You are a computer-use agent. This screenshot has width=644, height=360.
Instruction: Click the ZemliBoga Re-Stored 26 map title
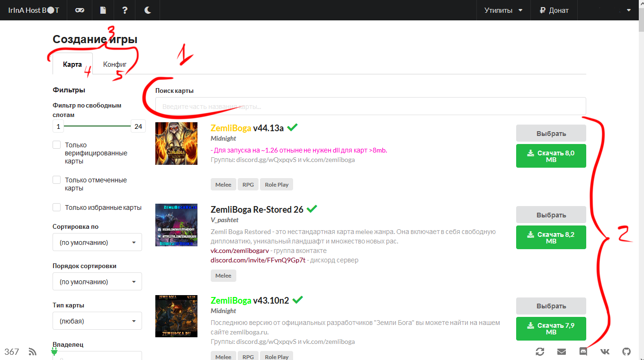pyautogui.click(x=257, y=209)
